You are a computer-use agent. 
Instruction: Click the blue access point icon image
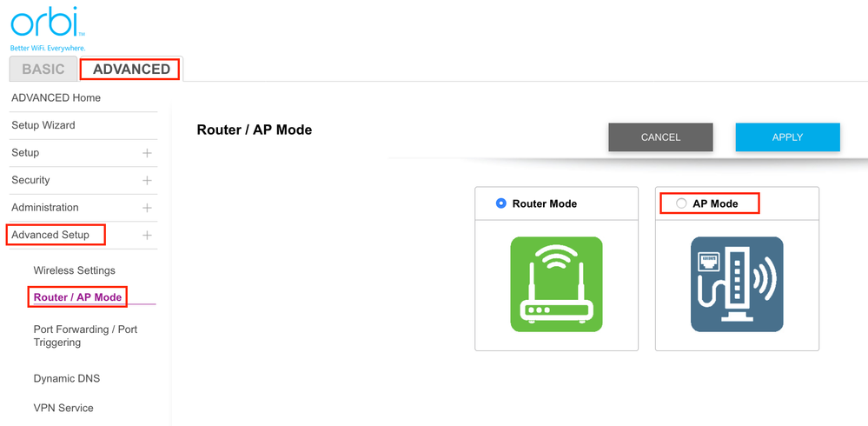[x=737, y=284]
